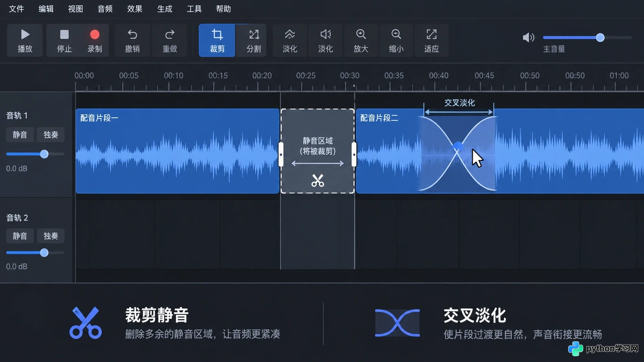
Task: Click the 音轨 1 track name
Action: tap(17, 116)
